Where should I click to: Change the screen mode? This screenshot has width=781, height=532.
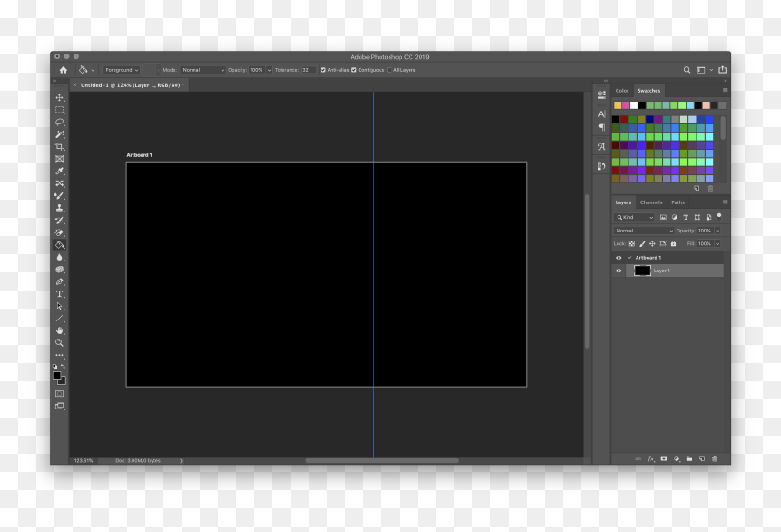coord(59,406)
